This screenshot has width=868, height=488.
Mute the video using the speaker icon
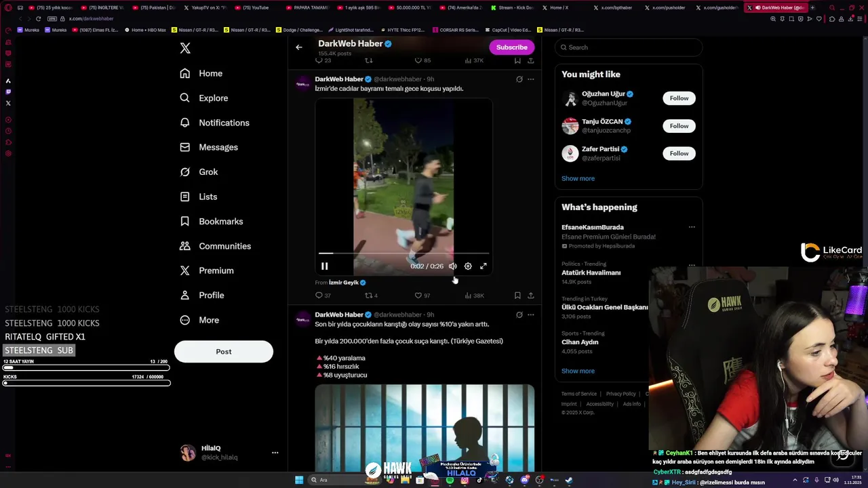452,266
